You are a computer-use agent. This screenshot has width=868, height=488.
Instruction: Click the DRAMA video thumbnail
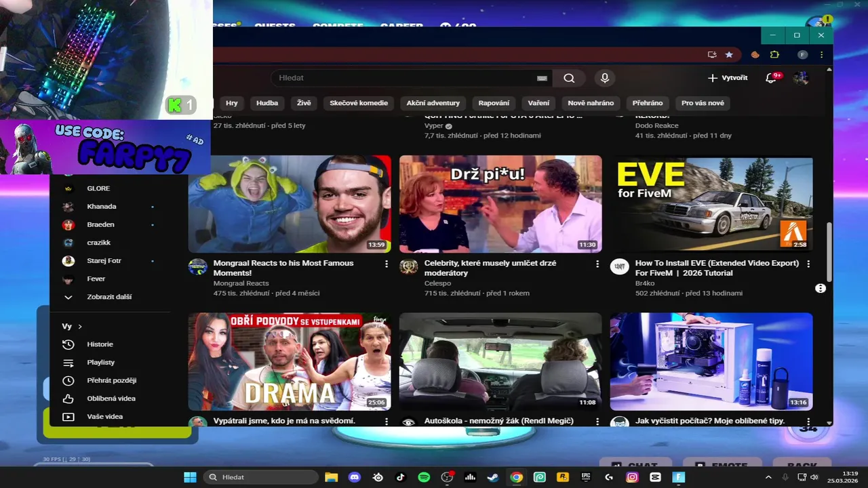point(290,361)
